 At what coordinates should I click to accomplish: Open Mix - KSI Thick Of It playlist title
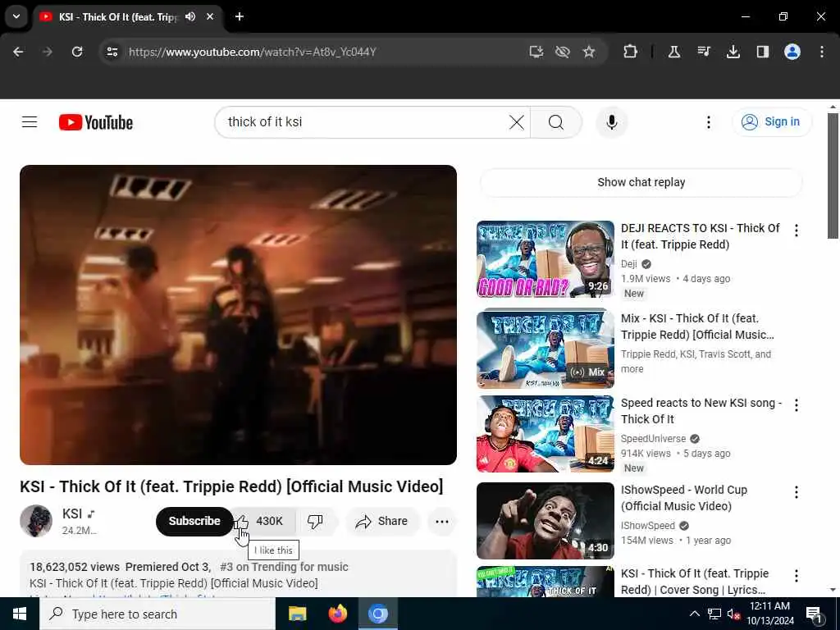click(697, 326)
